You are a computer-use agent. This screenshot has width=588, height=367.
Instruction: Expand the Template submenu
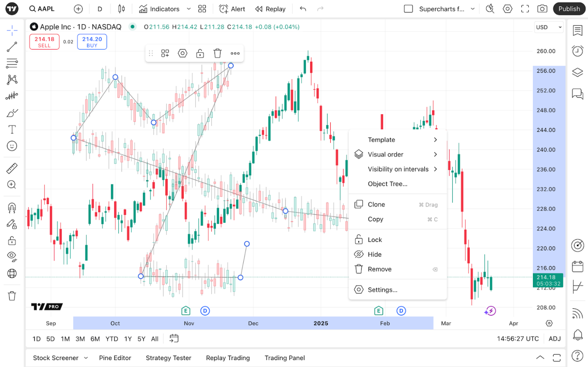pos(398,140)
